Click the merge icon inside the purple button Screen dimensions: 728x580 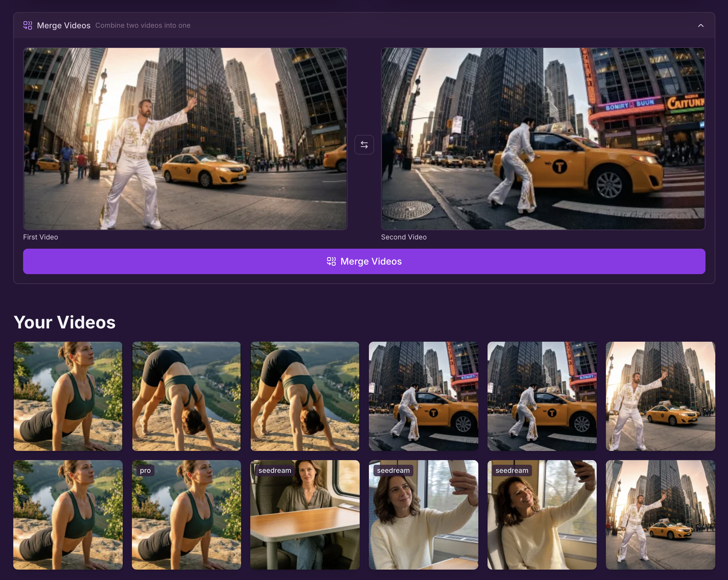click(331, 261)
